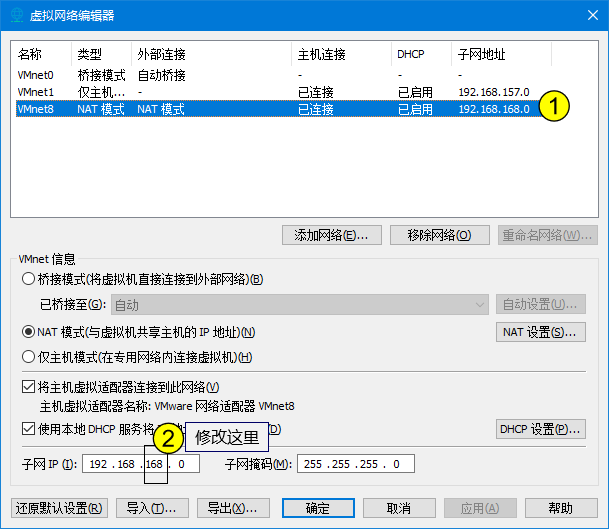The height and width of the screenshot is (529, 609).
Task: Click the 子网掩码 input field
Action: pos(354,464)
